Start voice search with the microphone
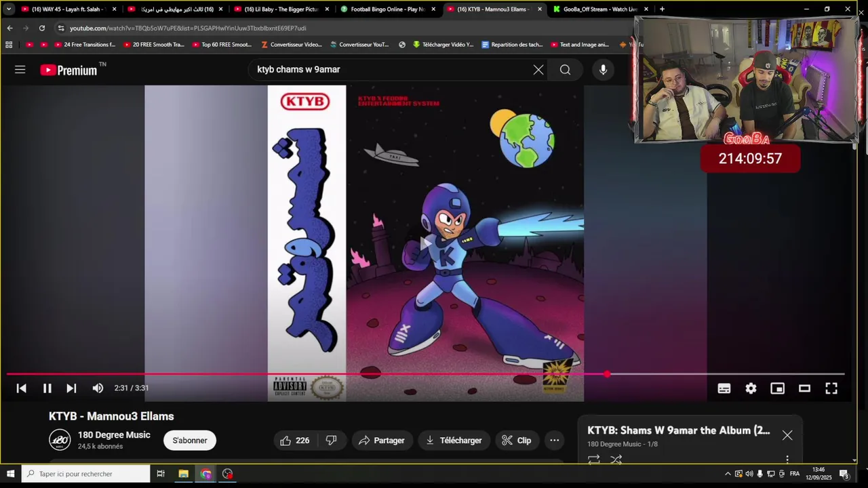 pyautogui.click(x=603, y=70)
